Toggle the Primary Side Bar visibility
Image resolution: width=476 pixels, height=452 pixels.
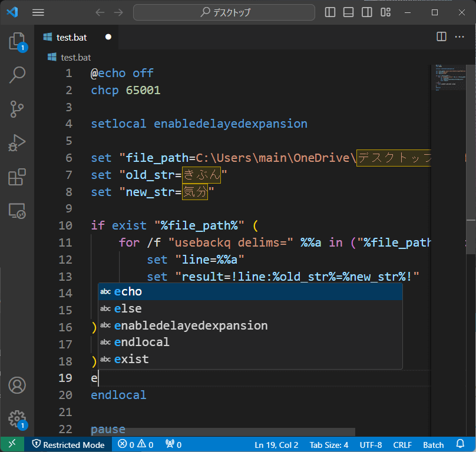click(330, 12)
